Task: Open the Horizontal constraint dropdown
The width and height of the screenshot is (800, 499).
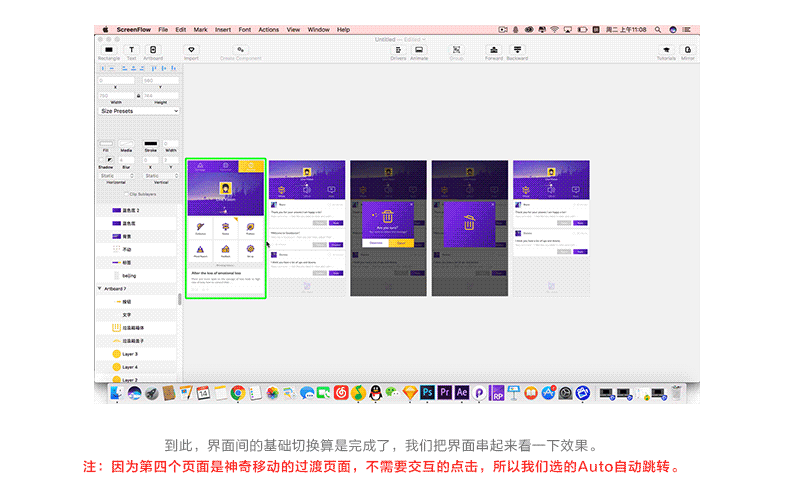Action: [x=117, y=175]
